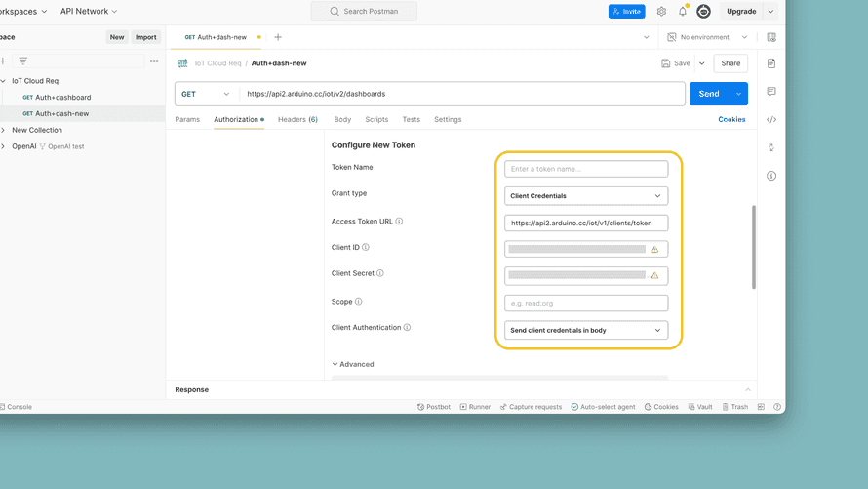Switch to the Headers tab
The width and height of the screenshot is (868, 489).
pos(297,119)
